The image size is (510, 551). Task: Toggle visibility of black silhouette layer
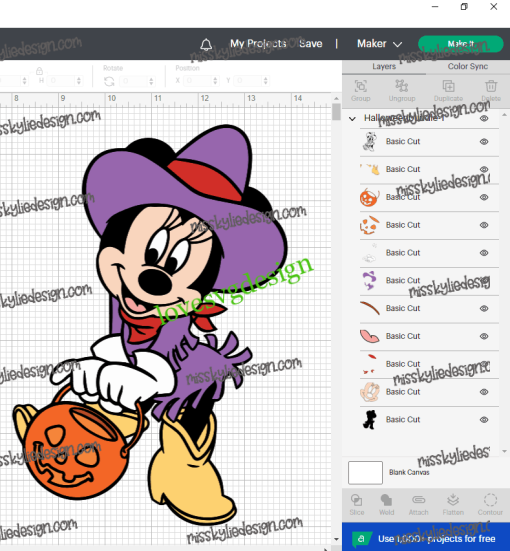coord(484,420)
